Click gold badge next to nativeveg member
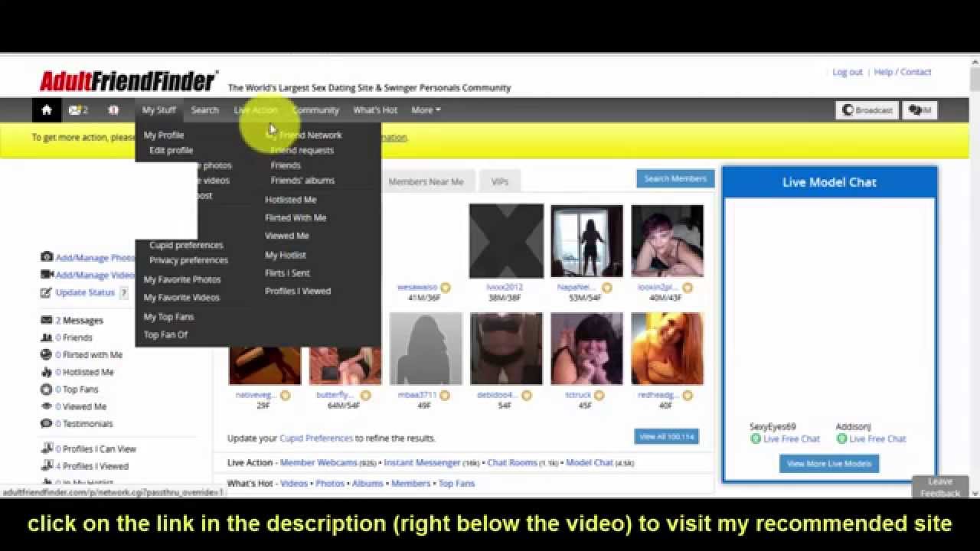Screen dimensions: 980x551 pos(285,396)
